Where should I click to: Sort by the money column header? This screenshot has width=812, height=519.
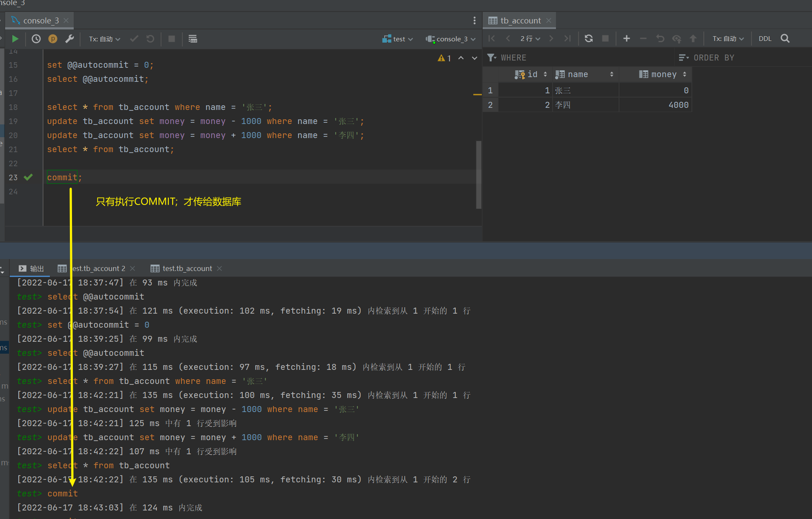(663, 74)
